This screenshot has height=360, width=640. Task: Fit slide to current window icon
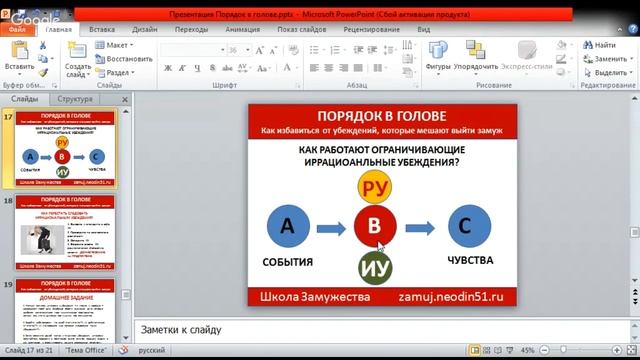coord(631,350)
